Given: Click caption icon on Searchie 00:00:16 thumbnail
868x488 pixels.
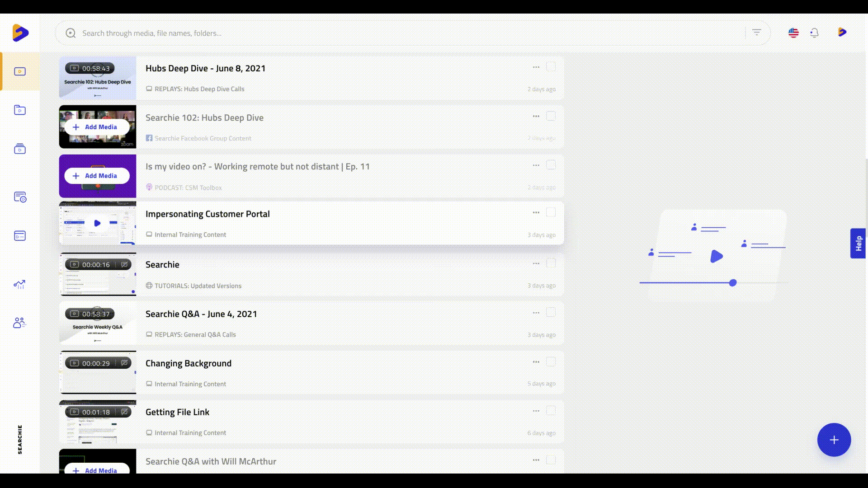Looking at the screenshot, I should (124, 265).
